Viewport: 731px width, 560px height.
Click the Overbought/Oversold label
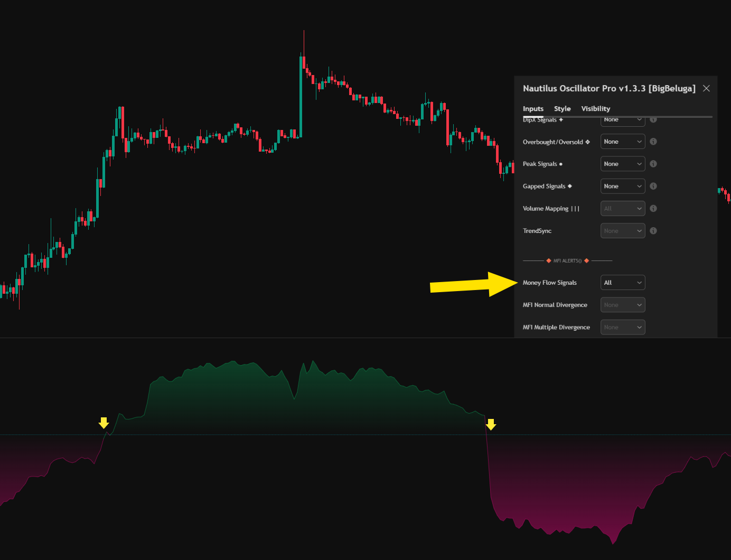556,142
